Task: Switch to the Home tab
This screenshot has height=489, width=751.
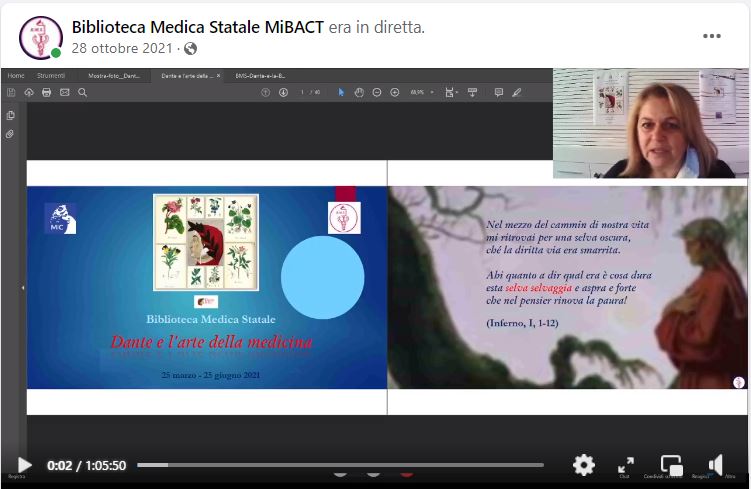Action: 16,75
